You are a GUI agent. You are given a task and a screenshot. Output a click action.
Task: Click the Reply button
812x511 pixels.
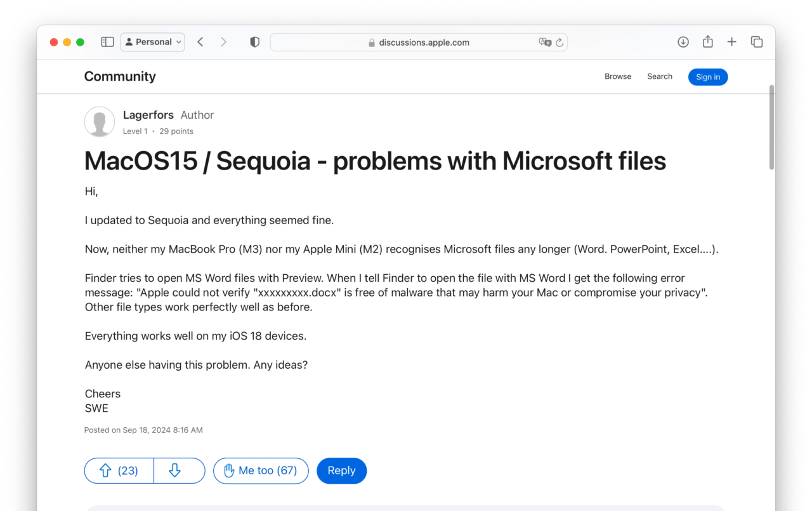pyautogui.click(x=341, y=470)
